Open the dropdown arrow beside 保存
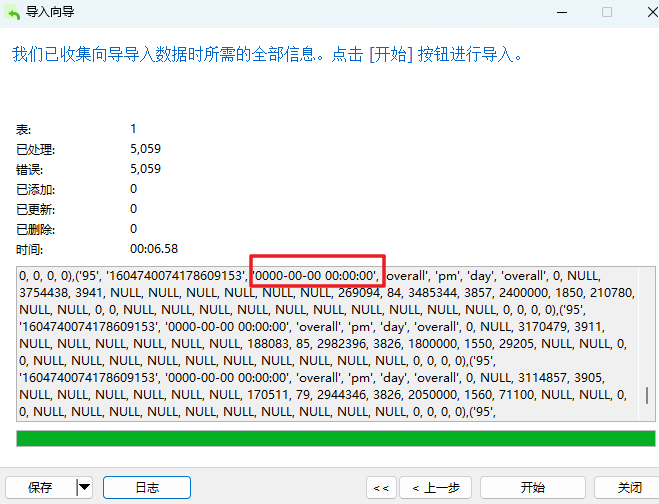This screenshot has width=659, height=504. tap(85, 487)
